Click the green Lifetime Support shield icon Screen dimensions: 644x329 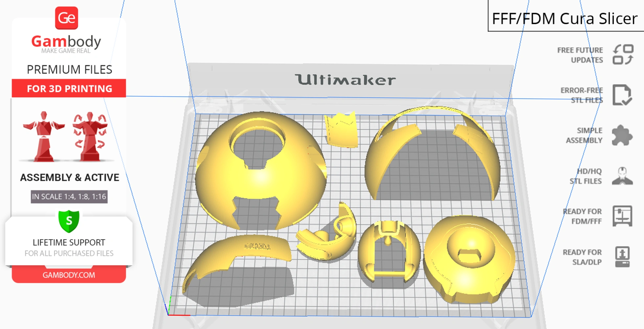click(x=69, y=221)
